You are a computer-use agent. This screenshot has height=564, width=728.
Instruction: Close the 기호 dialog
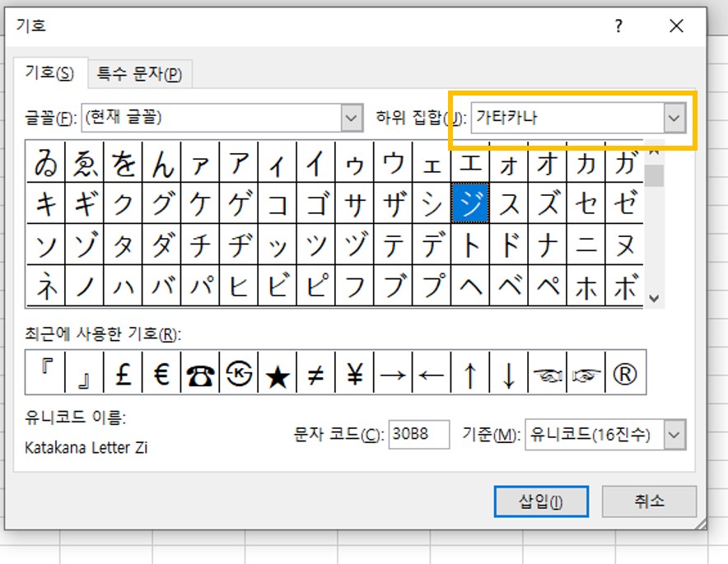point(676,26)
